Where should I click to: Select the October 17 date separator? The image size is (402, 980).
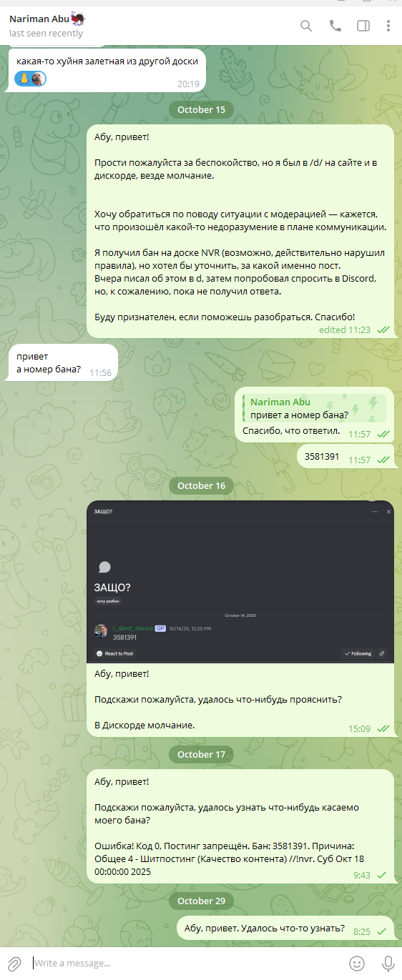tap(201, 754)
